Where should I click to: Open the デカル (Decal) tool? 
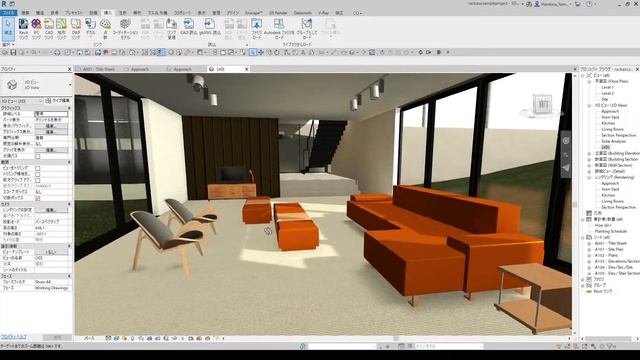[x=91, y=29]
